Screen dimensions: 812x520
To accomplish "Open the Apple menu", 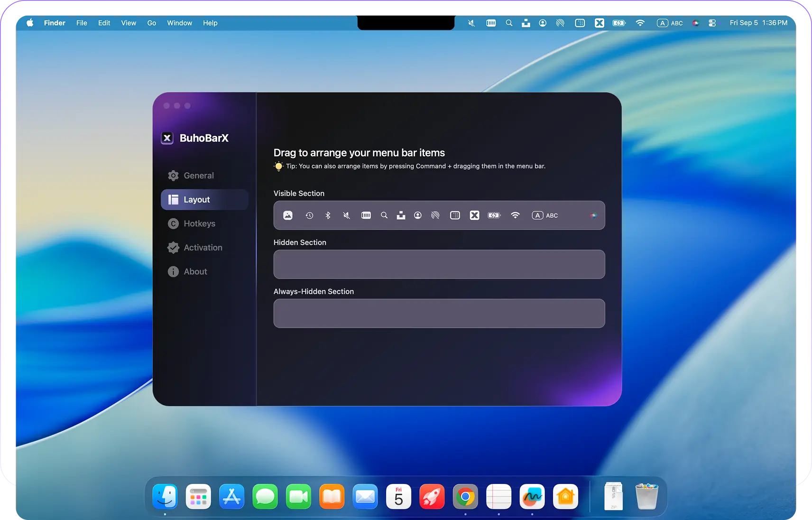I will click(x=30, y=23).
